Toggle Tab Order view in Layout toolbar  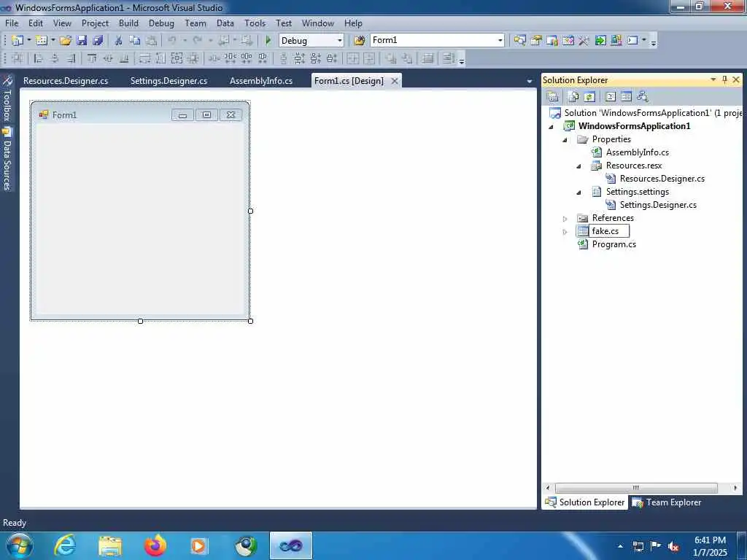click(449, 58)
